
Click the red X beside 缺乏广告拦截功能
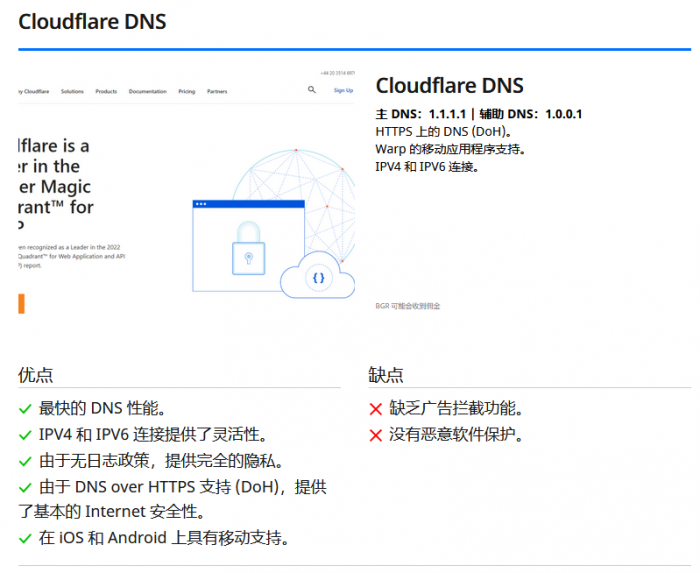click(376, 409)
